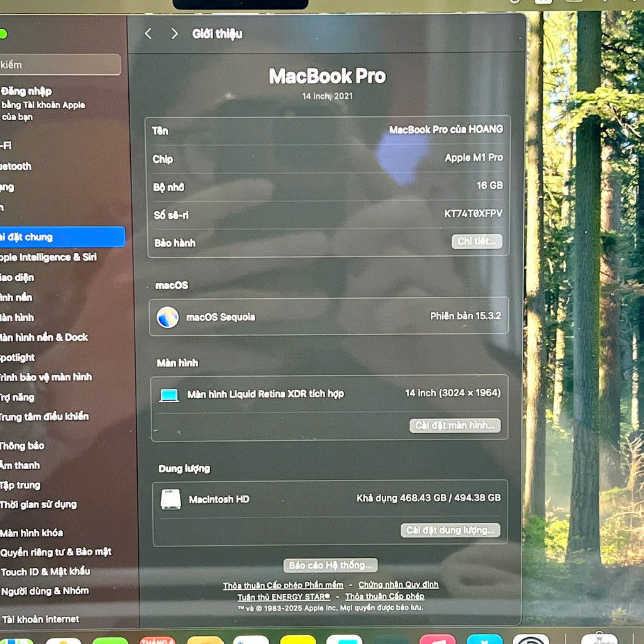Go forward with the right chevron
The height and width of the screenshot is (644, 644).
175,34
